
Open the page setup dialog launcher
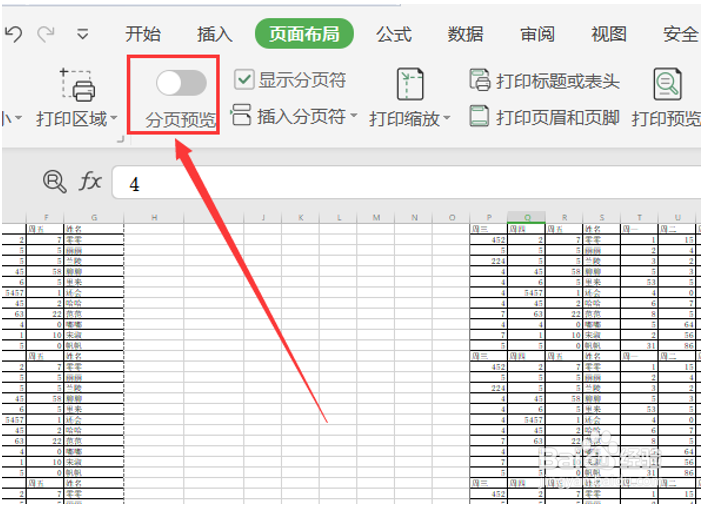(120, 139)
